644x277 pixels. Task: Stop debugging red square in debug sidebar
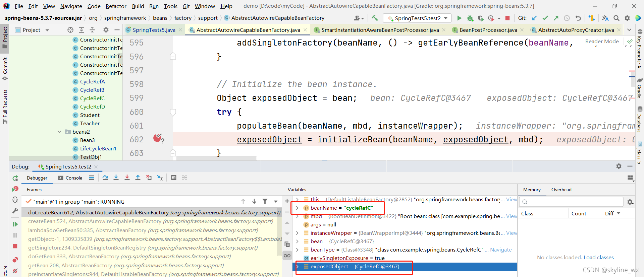(x=15, y=246)
